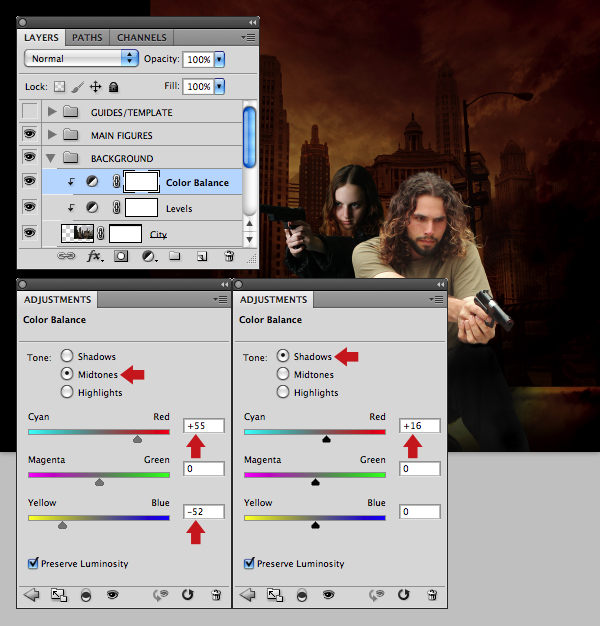Show the GUIDES/TEMPLATE group visibility box
The image size is (600, 626).
click(x=30, y=111)
